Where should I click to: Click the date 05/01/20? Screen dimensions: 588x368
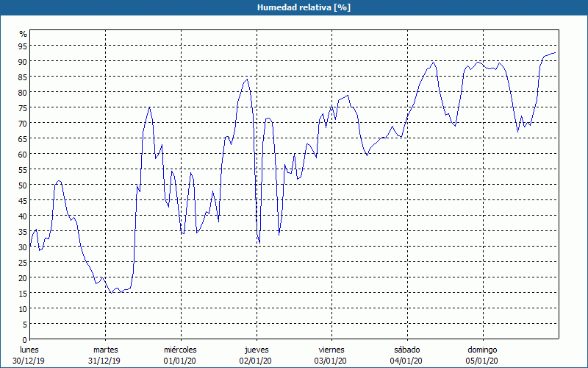coord(482,361)
